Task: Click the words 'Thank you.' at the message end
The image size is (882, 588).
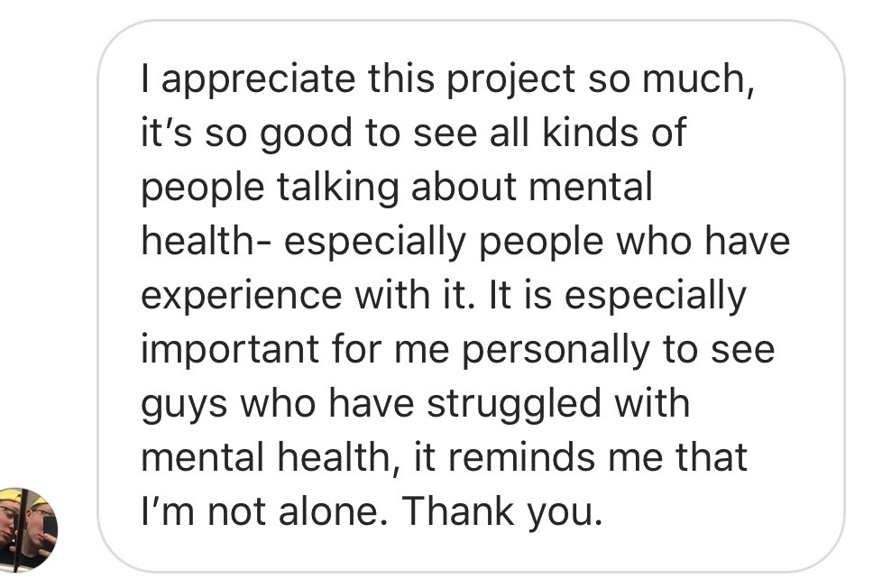Action: (502, 512)
